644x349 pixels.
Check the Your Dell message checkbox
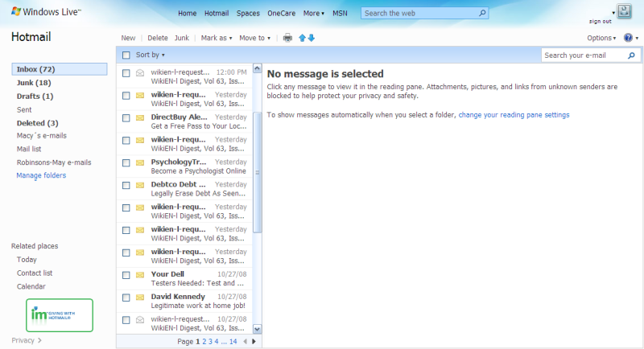(126, 275)
